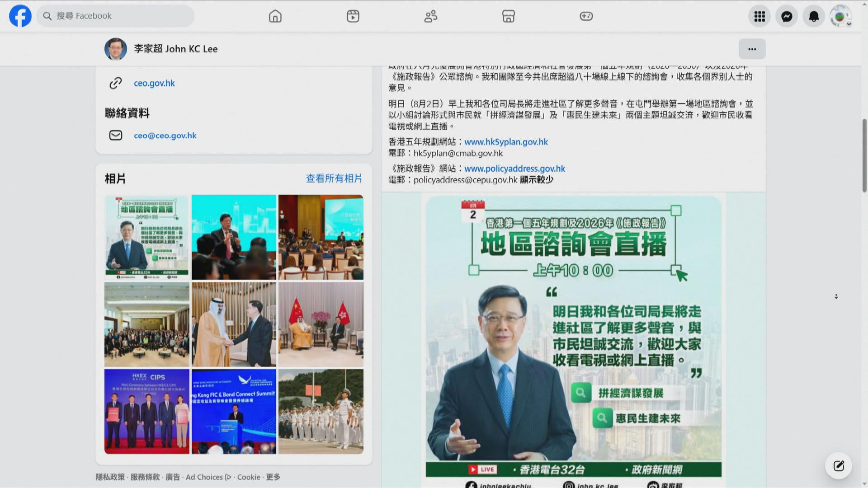Click the 隱私政策 footer link
868x488 pixels.
pyautogui.click(x=110, y=477)
